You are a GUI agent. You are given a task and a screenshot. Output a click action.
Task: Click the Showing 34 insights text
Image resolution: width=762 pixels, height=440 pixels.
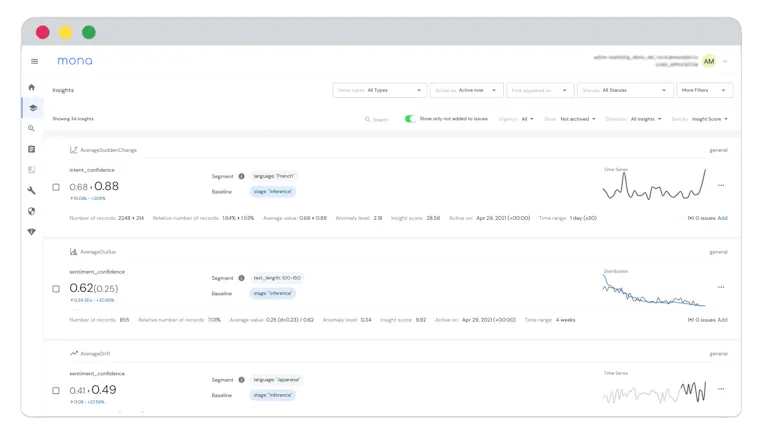click(73, 119)
